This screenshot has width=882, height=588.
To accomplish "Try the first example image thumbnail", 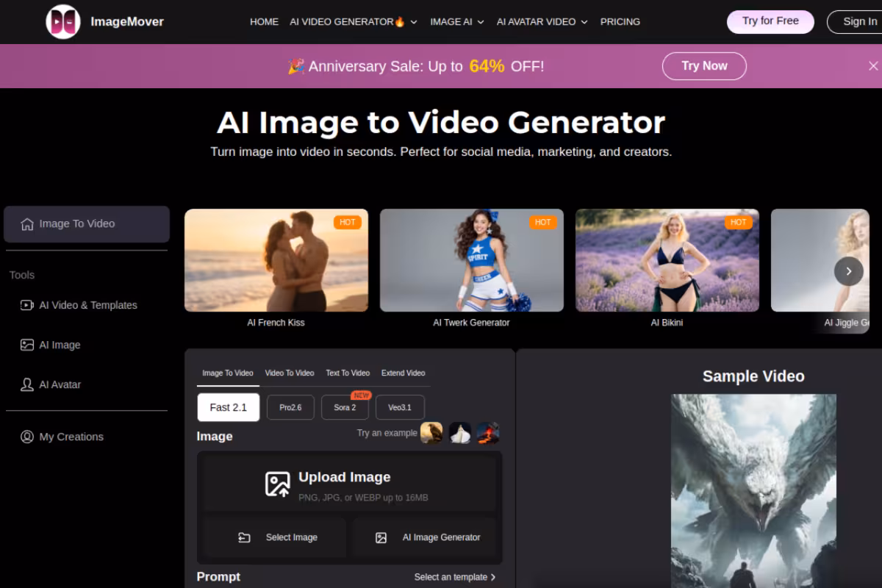I will point(431,433).
